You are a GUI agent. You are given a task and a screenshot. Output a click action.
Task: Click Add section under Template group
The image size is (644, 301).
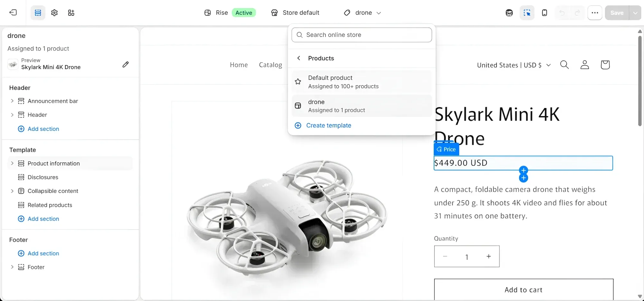click(39, 219)
